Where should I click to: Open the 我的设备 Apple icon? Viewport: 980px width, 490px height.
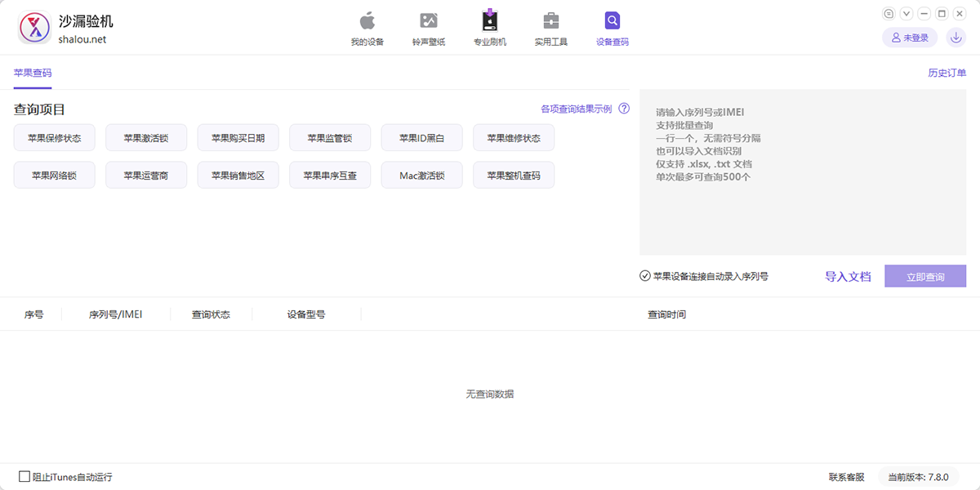coord(367,21)
